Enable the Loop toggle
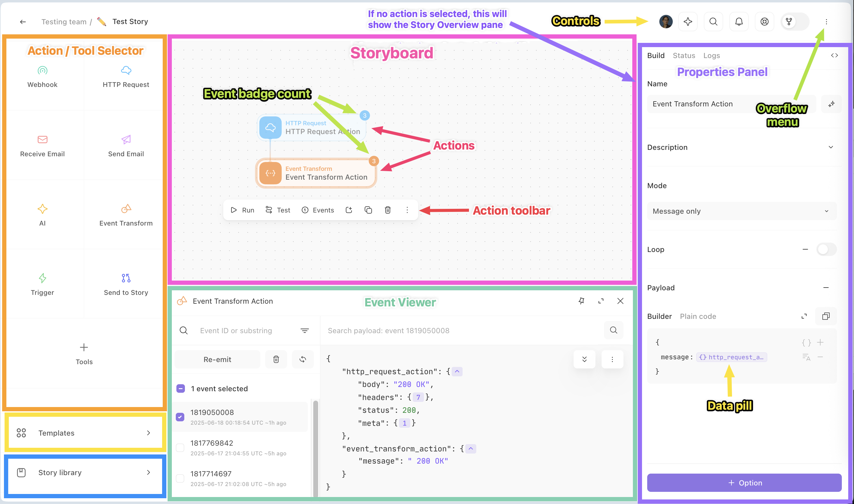Viewport: 854px width, 504px height. pyautogui.click(x=827, y=249)
